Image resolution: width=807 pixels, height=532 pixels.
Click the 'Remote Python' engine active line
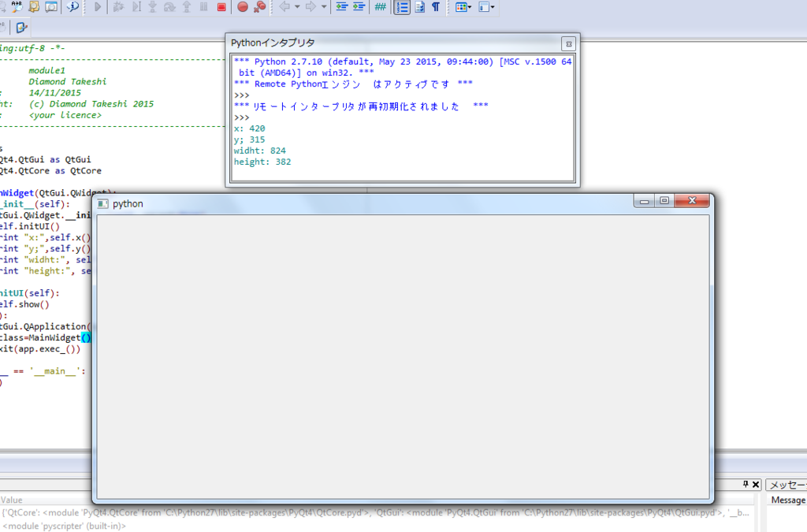point(353,84)
